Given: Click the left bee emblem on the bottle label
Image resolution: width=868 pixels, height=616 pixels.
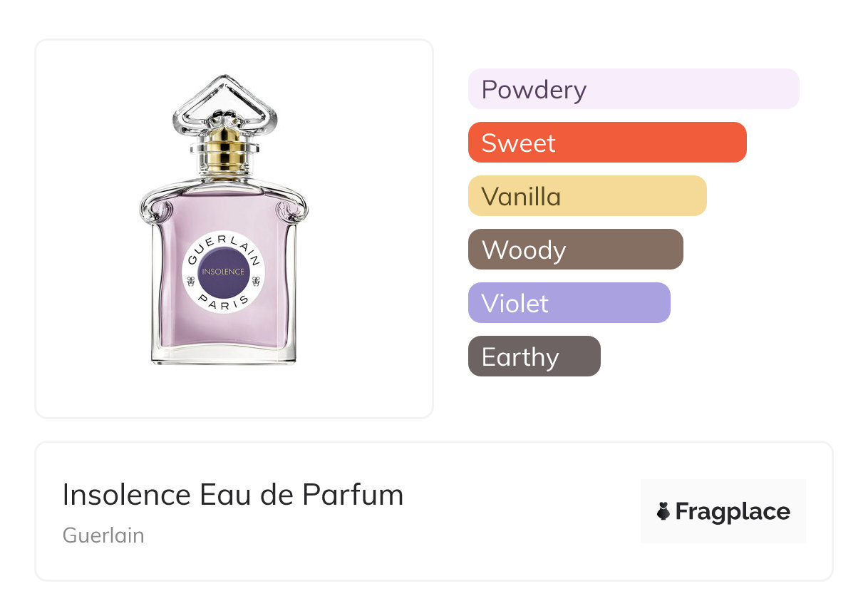Looking at the screenshot, I should (190, 281).
